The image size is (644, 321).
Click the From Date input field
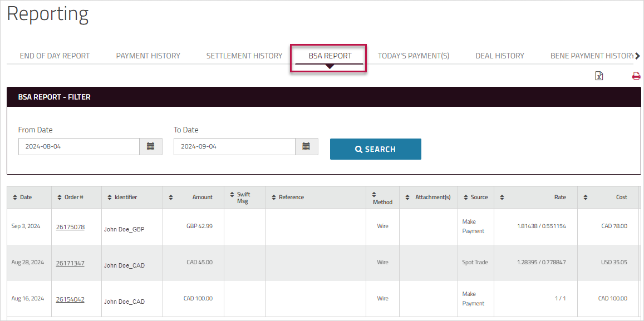(78, 147)
